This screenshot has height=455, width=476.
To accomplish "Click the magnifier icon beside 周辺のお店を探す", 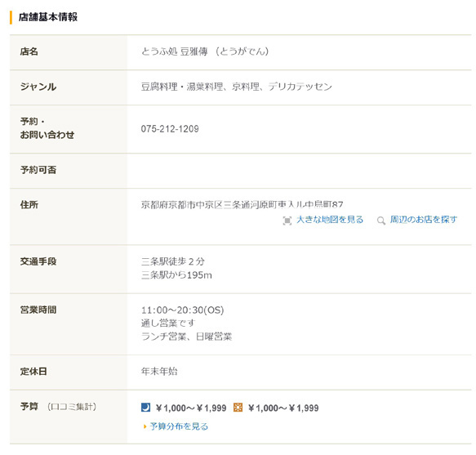I will coord(381,221).
